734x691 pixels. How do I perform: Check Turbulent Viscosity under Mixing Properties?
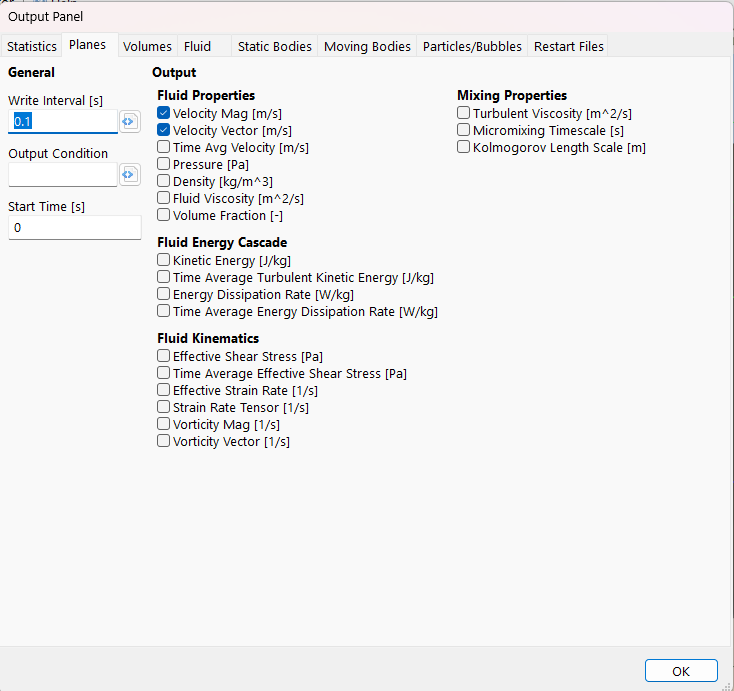pos(464,114)
